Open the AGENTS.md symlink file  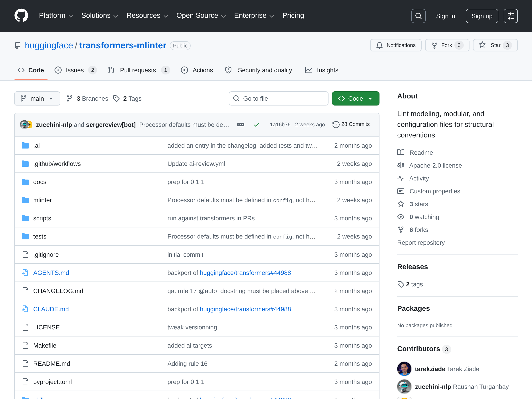[x=51, y=273]
